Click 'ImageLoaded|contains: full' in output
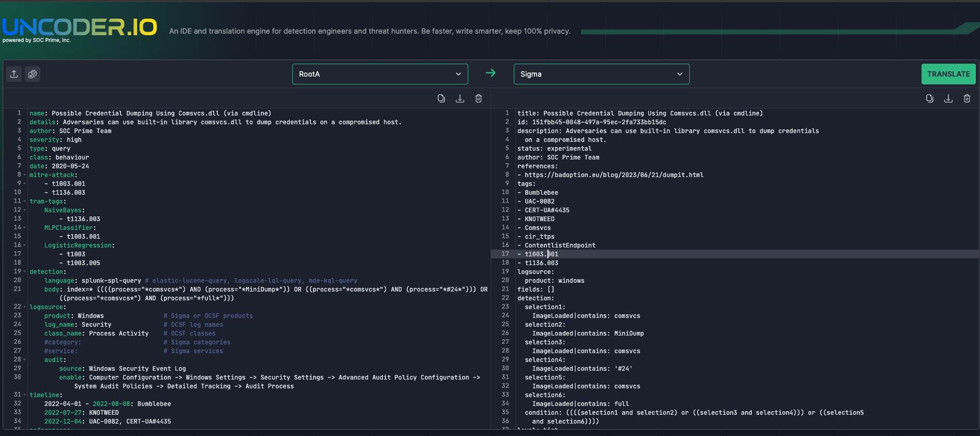This screenshot has height=436, width=980. 581,404
